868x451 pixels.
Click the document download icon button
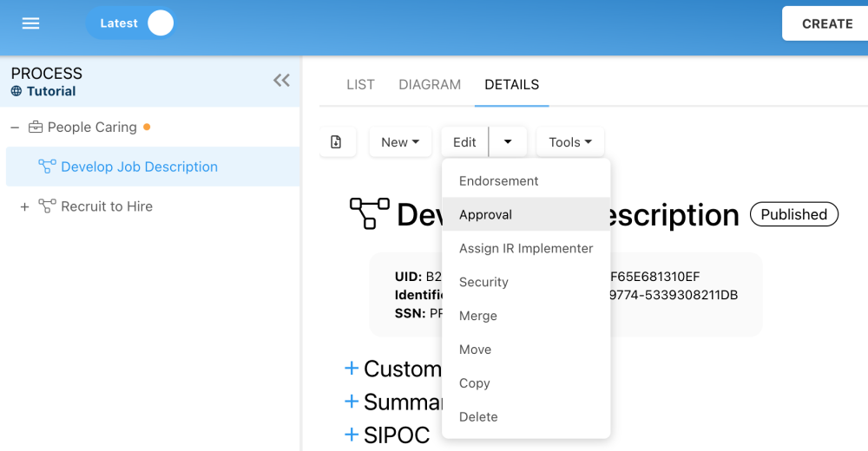click(337, 142)
